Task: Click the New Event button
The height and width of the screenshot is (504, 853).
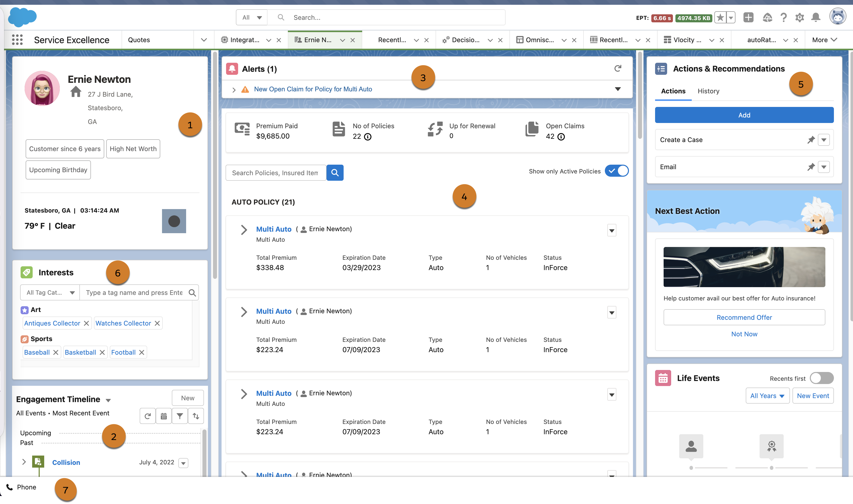Action: [x=813, y=396]
